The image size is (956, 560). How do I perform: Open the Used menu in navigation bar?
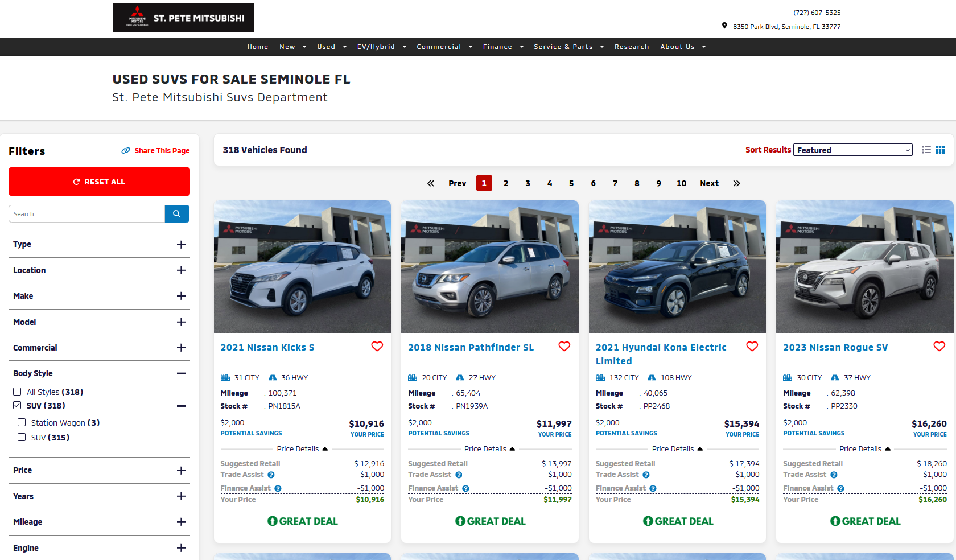point(332,47)
